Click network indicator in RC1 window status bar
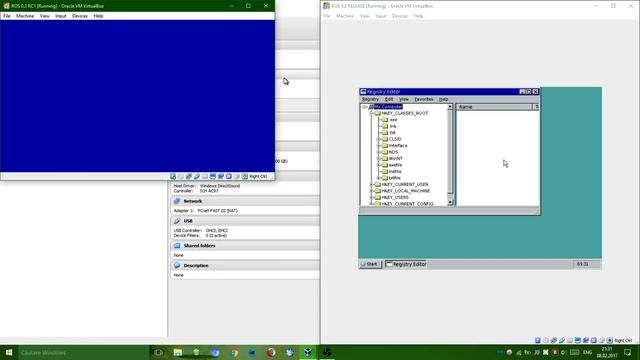The image size is (640, 360). coord(189,176)
